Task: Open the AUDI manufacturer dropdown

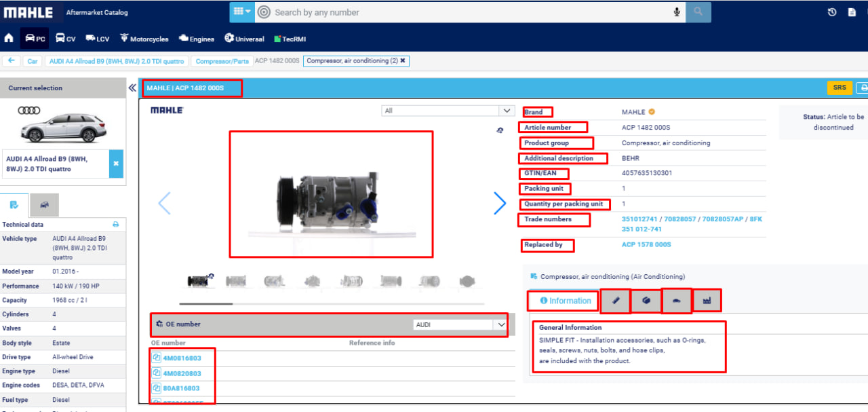Action: (460, 324)
